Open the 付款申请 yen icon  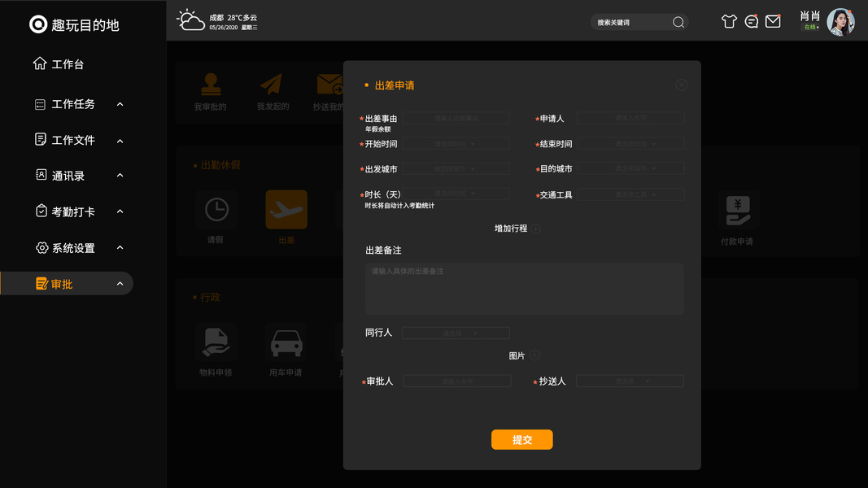click(738, 211)
